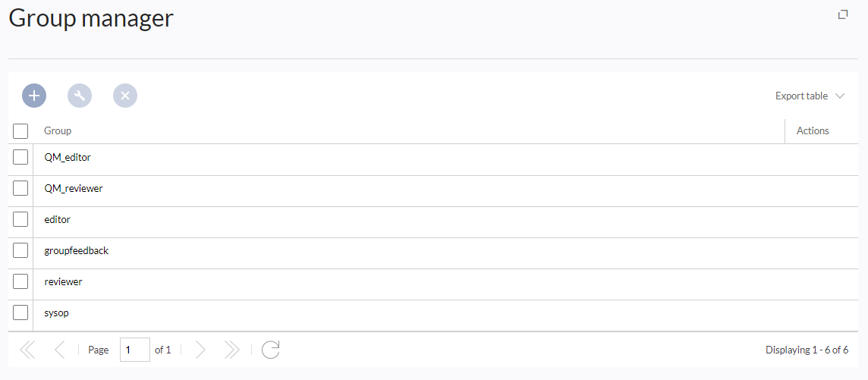Go to first page double-arrow icon
The width and height of the screenshot is (868, 380).
point(27,350)
